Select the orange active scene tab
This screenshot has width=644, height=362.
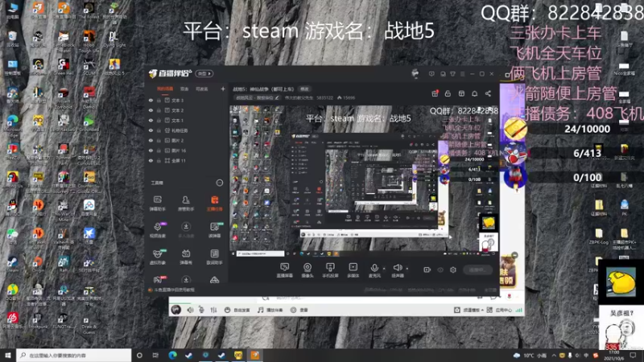click(165, 88)
